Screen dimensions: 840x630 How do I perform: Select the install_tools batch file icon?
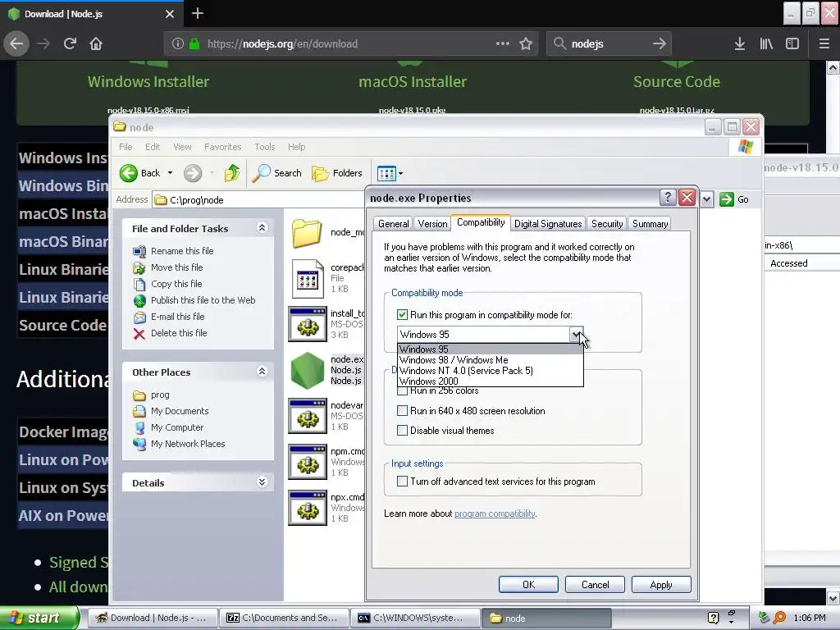308,324
